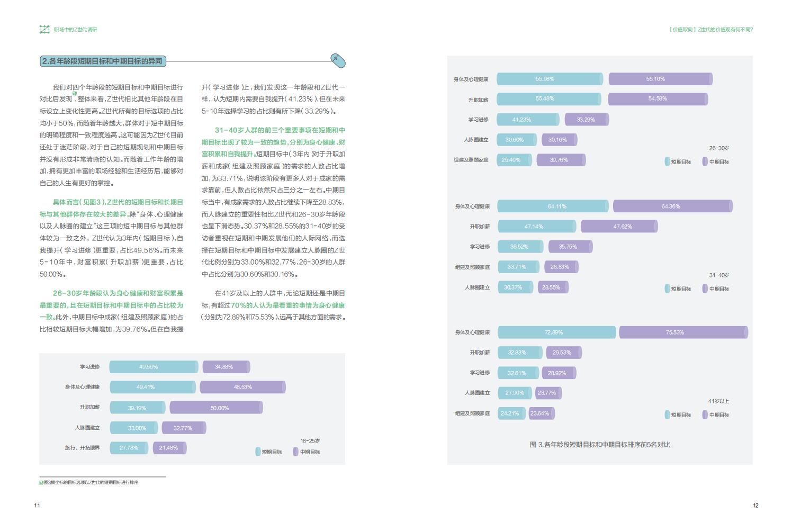Click the purple 32.77% bar in chart
The height and width of the screenshot is (532, 792).
[x=184, y=428]
